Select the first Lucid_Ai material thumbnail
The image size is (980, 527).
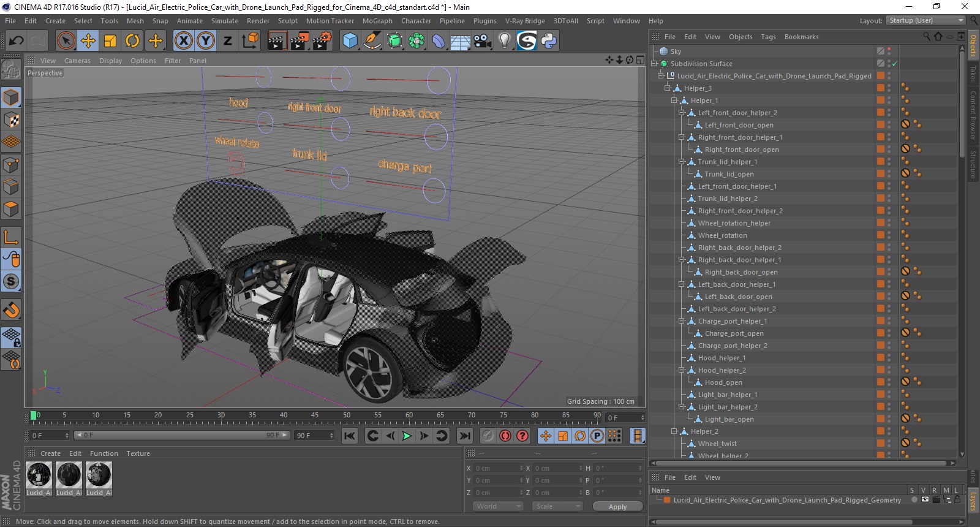(x=39, y=475)
